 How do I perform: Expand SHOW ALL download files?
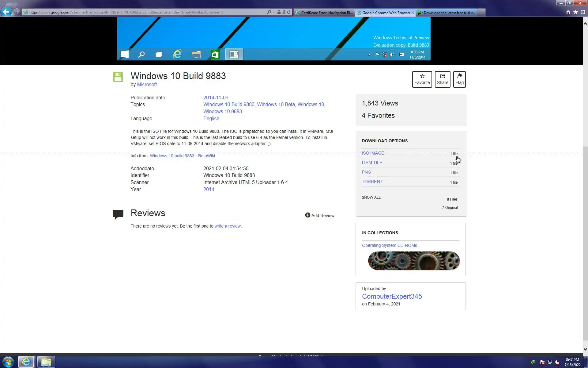point(371,197)
